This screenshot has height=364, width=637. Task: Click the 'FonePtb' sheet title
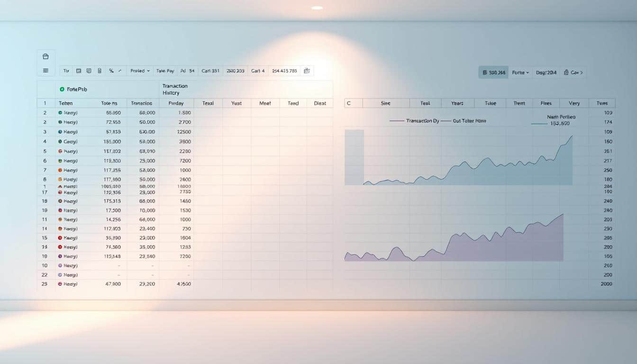pyautogui.click(x=76, y=89)
